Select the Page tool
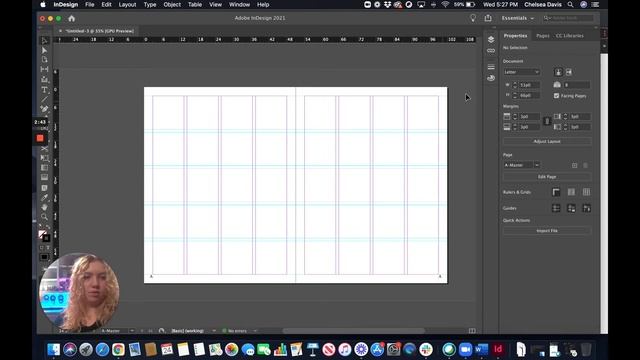 44,60
